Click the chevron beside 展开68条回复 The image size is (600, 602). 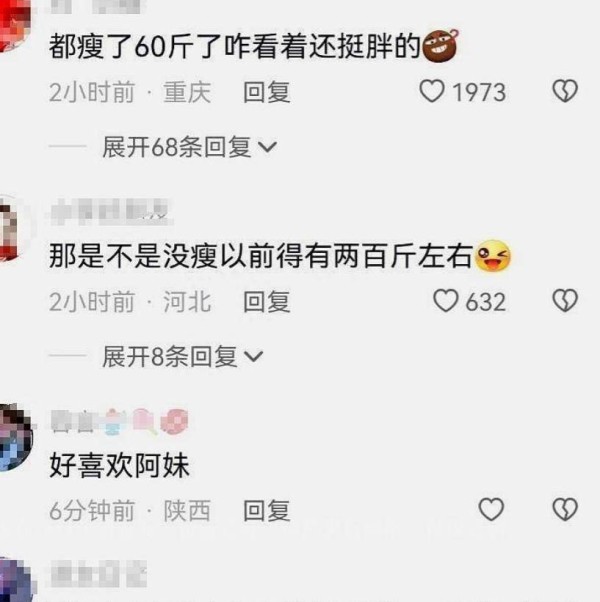click(267, 147)
